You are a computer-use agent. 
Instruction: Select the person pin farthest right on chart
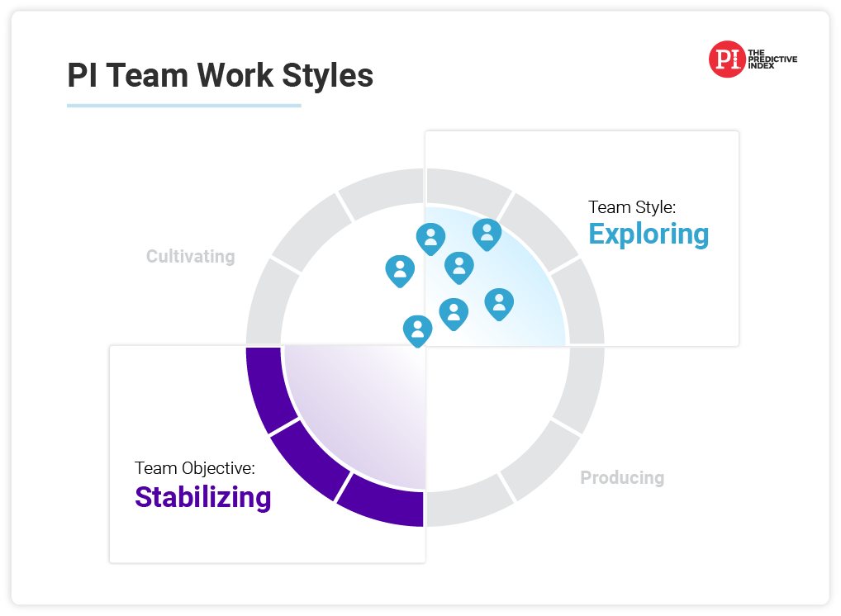499,305
